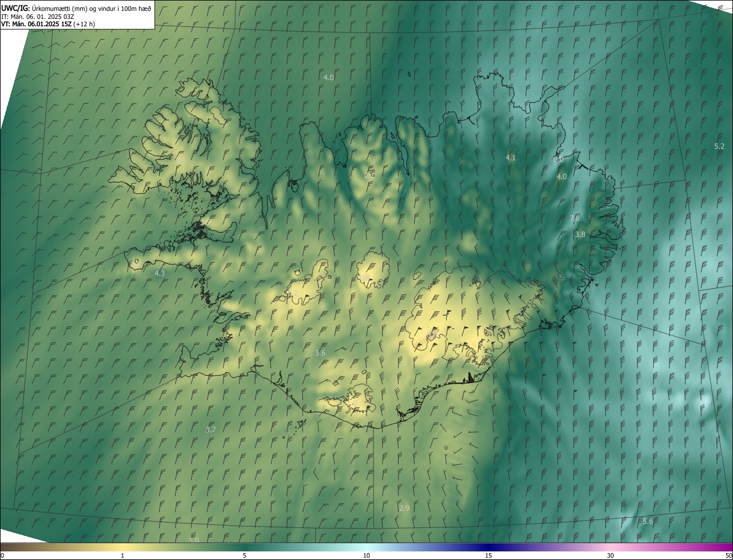Click the IT initial time line 03Z
Screen dimensions: 733x560
click(x=38, y=16)
